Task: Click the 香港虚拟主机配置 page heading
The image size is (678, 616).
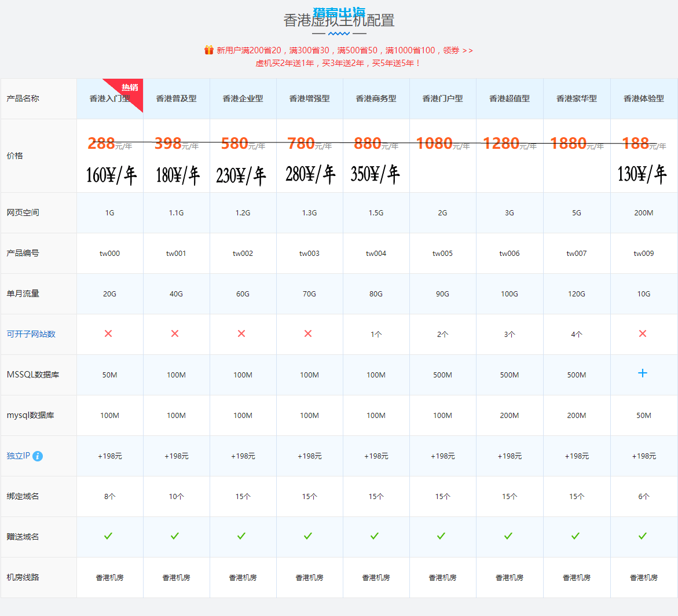Action: tap(339, 21)
